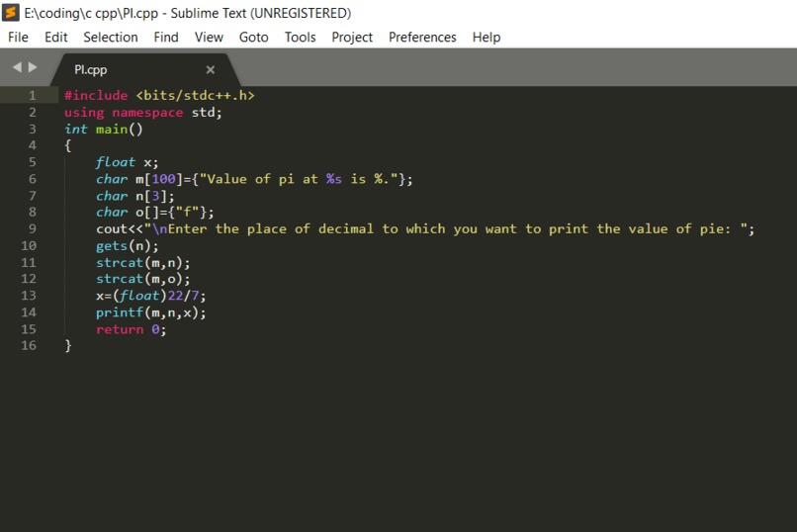Close the PI.cpp tab
The width and height of the screenshot is (797, 532).
(211, 69)
